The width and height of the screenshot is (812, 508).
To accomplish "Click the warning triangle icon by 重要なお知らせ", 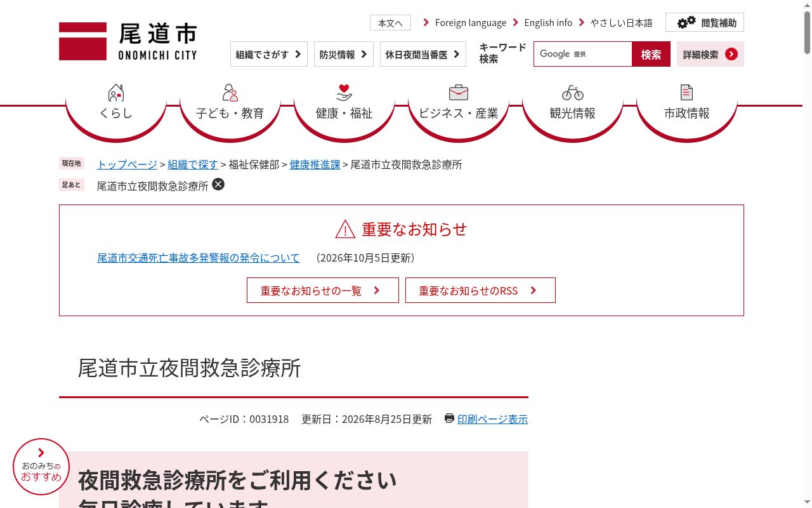I will click(345, 229).
